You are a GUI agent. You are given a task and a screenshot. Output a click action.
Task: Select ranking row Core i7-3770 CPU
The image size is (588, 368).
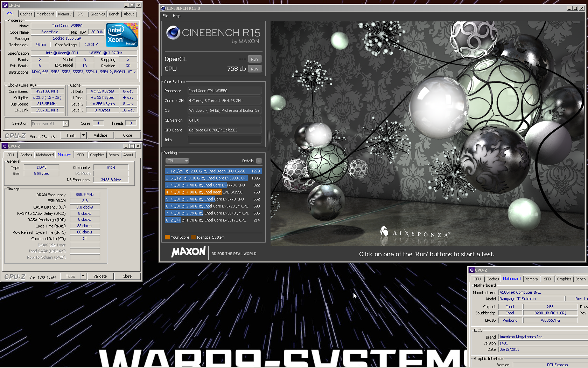[x=213, y=199]
